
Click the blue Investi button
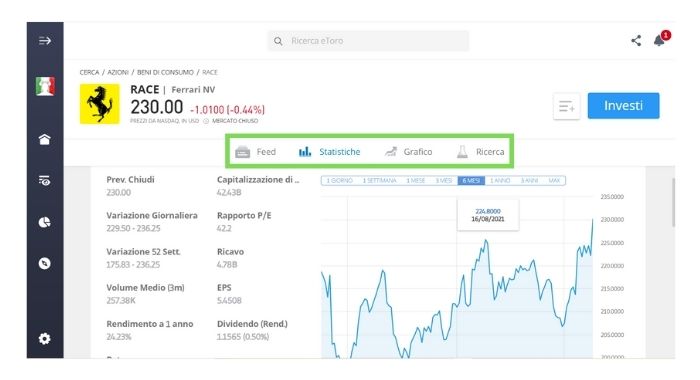[623, 106]
